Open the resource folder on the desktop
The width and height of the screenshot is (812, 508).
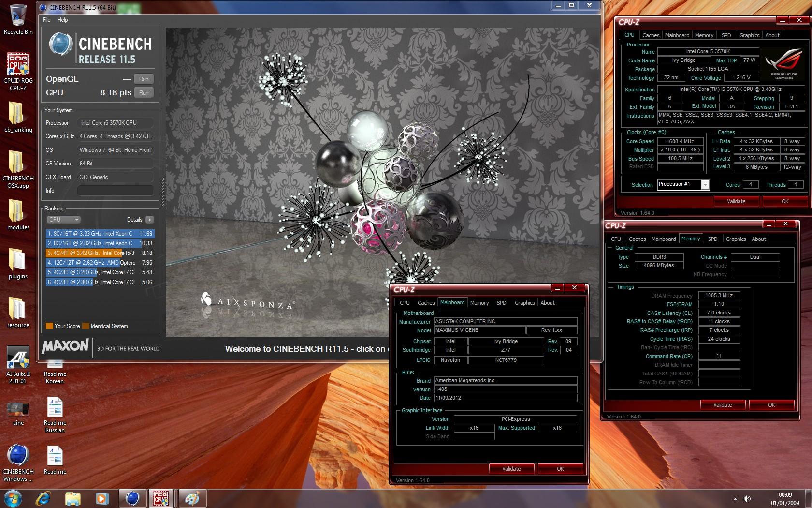18,313
